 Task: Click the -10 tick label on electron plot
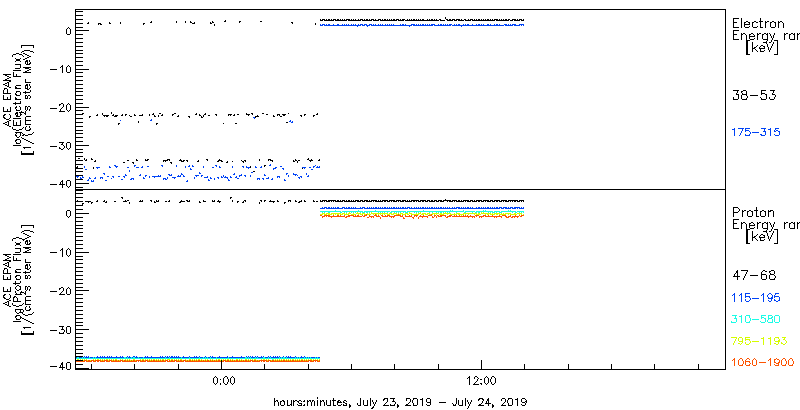[61, 69]
